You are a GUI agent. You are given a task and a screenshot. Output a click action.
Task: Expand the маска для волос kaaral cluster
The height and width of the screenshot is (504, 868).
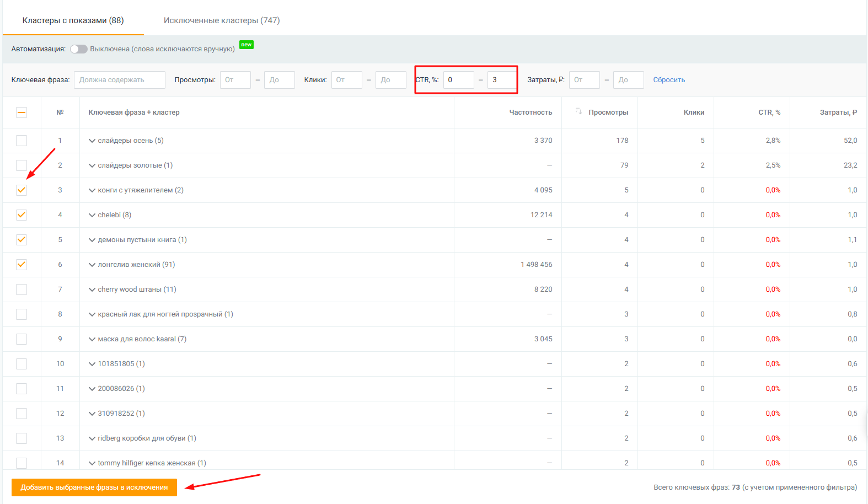(92, 339)
